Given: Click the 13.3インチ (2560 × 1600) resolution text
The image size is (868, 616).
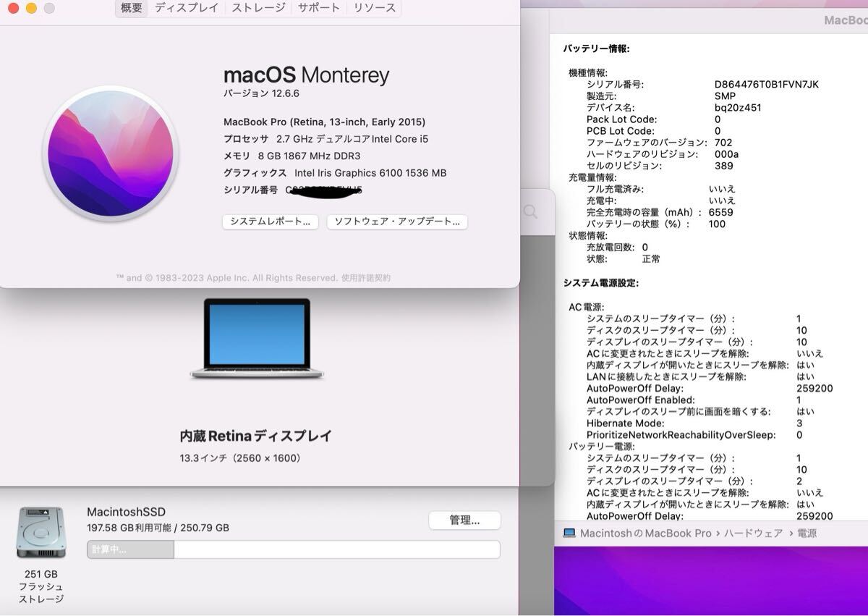Looking at the screenshot, I should [240, 458].
